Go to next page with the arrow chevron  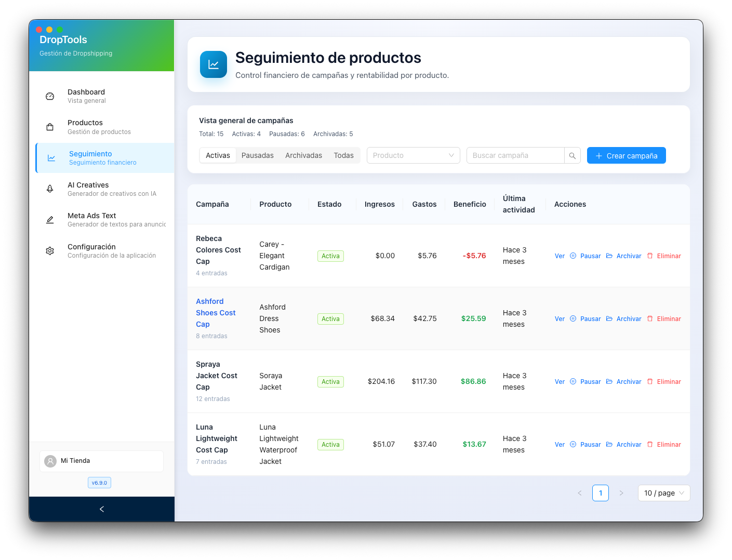pyautogui.click(x=621, y=492)
